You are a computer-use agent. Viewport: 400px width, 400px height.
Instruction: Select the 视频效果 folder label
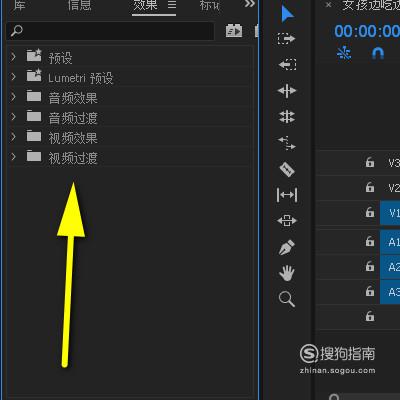click(73, 138)
